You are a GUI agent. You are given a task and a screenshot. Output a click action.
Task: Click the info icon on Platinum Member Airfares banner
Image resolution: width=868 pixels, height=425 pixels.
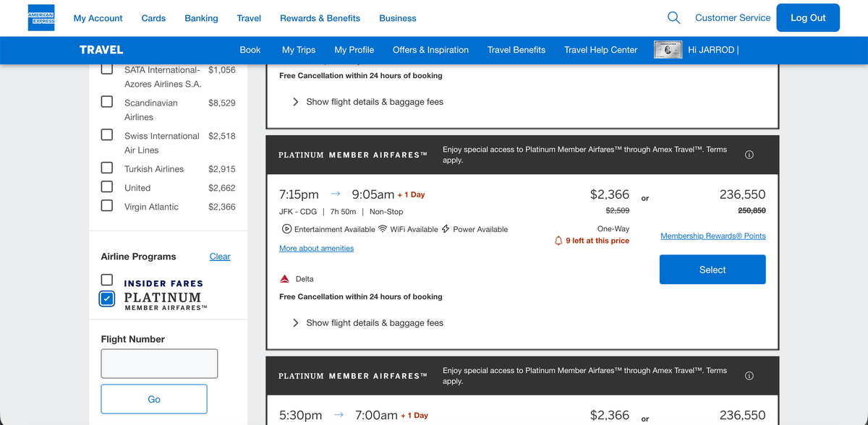[x=749, y=154]
